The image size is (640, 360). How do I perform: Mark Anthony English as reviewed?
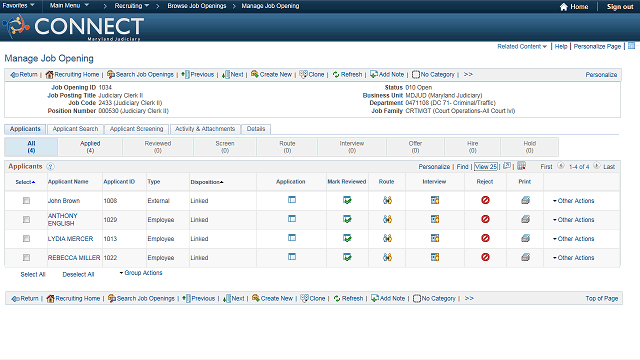[347, 219]
